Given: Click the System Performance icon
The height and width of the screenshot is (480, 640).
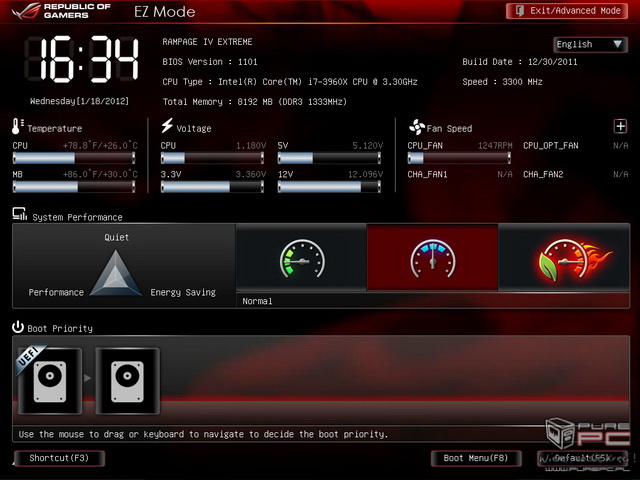Looking at the screenshot, I should (x=20, y=214).
